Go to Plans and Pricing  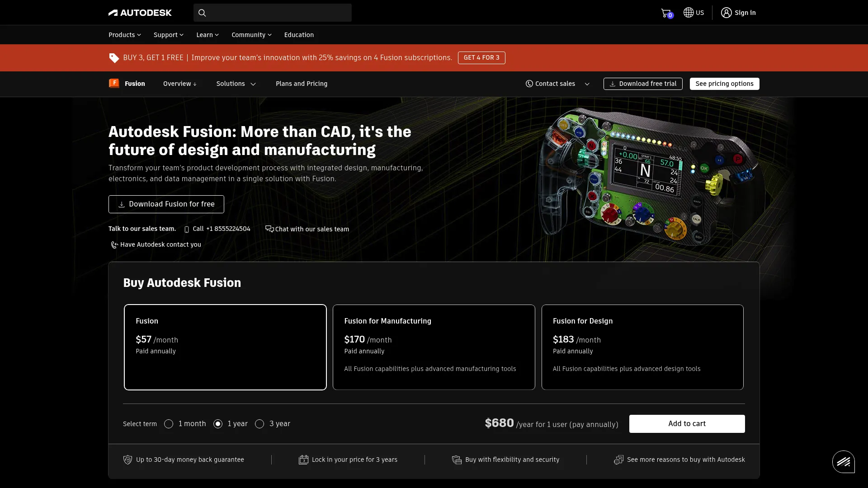point(302,84)
